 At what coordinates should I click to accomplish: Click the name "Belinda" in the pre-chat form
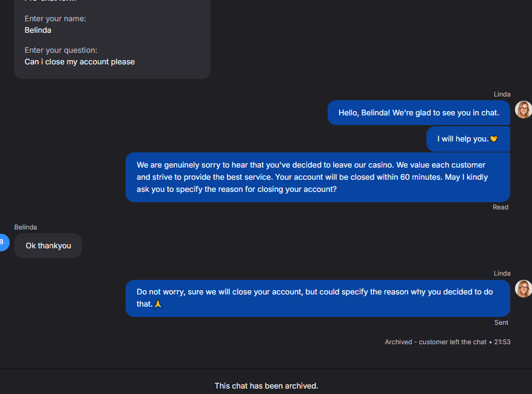tap(38, 30)
